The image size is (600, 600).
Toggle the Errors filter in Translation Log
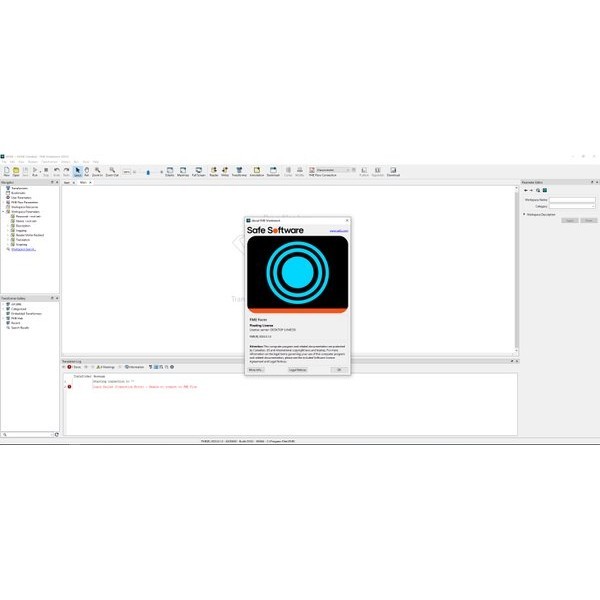pyautogui.click(x=74, y=367)
